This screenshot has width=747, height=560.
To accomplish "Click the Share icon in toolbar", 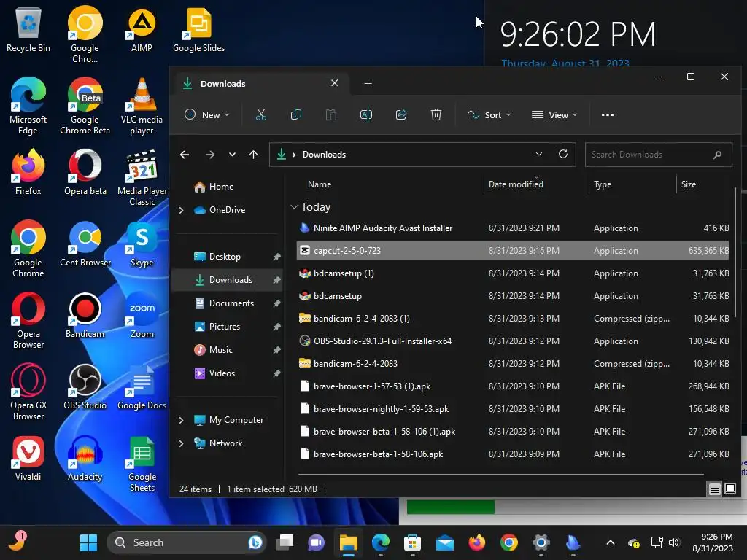I will [x=401, y=114].
